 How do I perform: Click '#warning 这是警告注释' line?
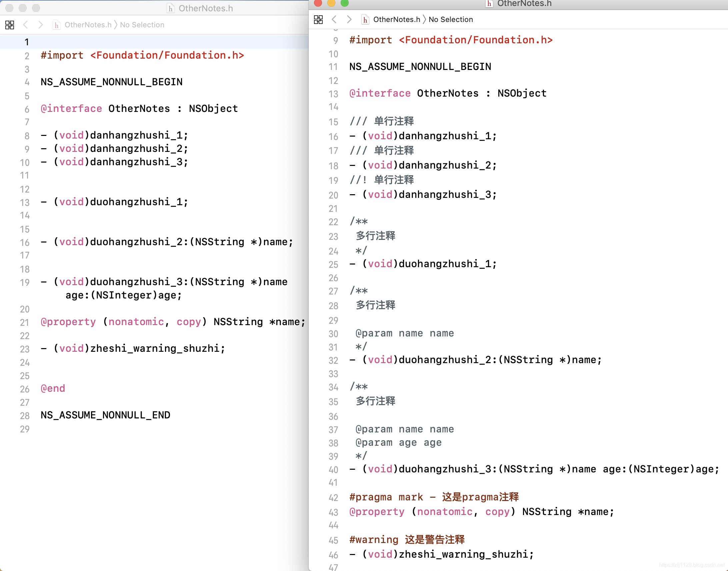pos(407,540)
